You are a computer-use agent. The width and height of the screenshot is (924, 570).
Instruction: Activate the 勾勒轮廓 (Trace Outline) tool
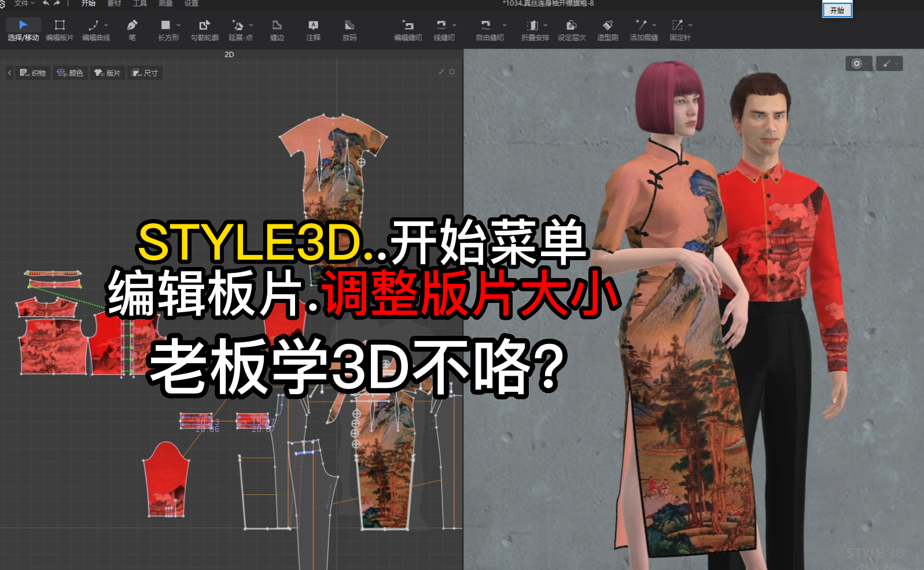coord(204,30)
